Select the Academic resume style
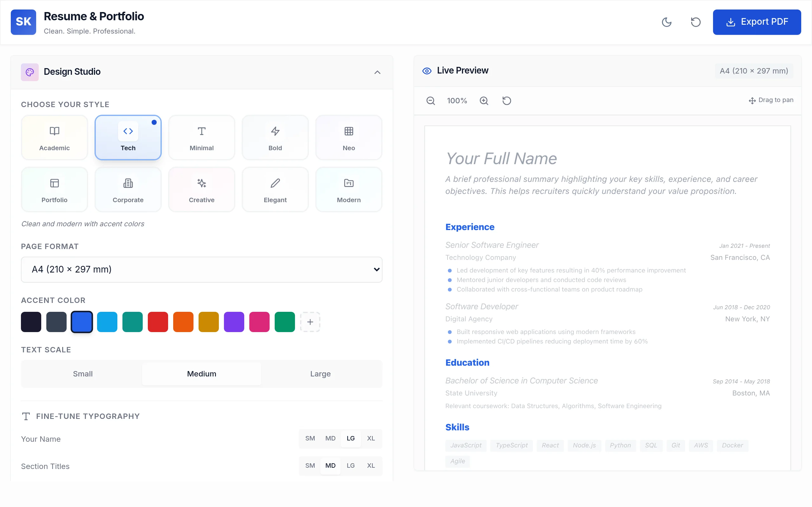Image resolution: width=812 pixels, height=507 pixels. [54, 138]
